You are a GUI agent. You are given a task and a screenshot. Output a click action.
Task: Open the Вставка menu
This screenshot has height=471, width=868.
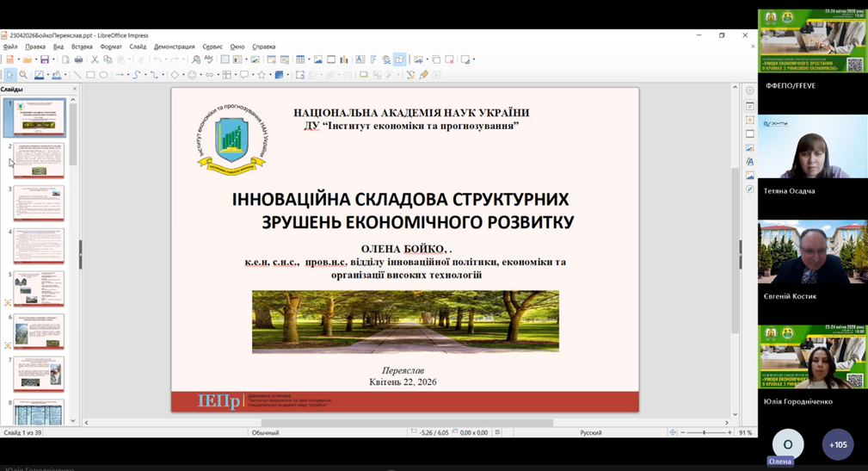(x=82, y=46)
